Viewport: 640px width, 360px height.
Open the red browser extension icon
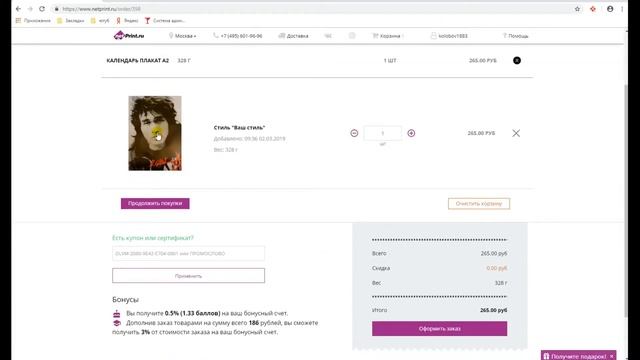[593, 9]
